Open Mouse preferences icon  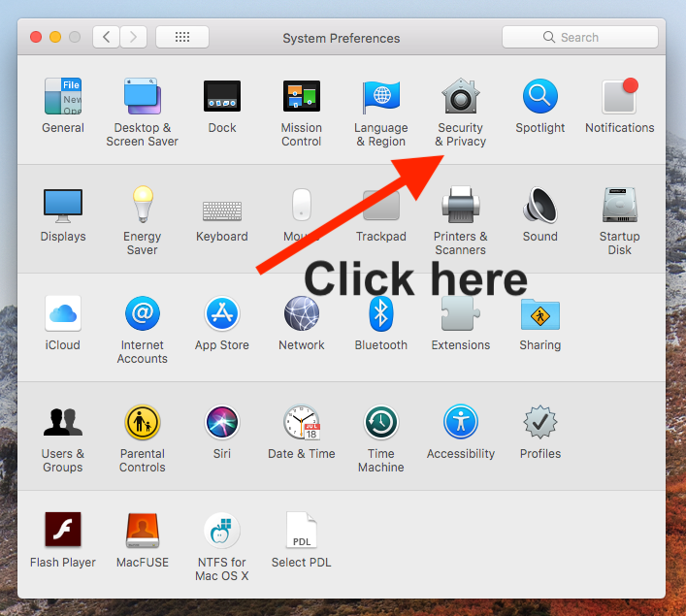302,205
